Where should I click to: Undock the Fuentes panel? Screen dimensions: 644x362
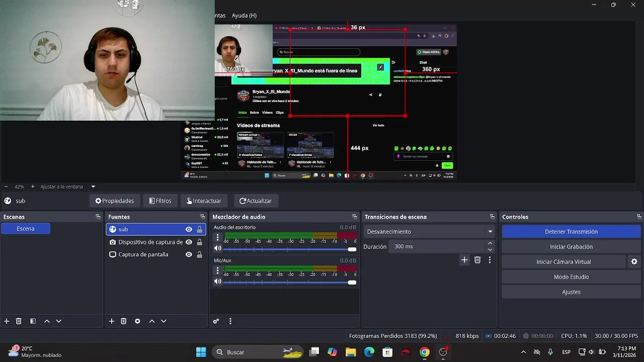point(203,217)
